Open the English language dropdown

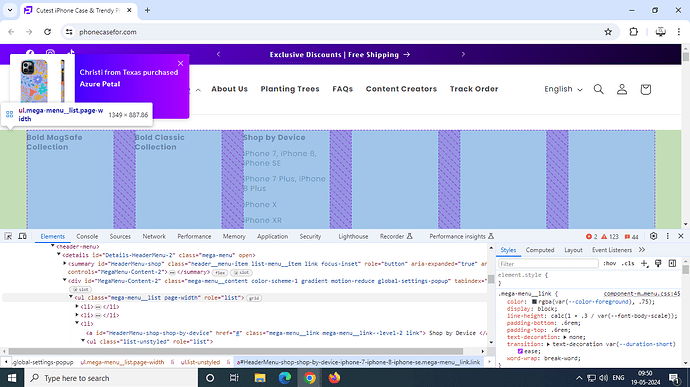pyautogui.click(x=563, y=89)
